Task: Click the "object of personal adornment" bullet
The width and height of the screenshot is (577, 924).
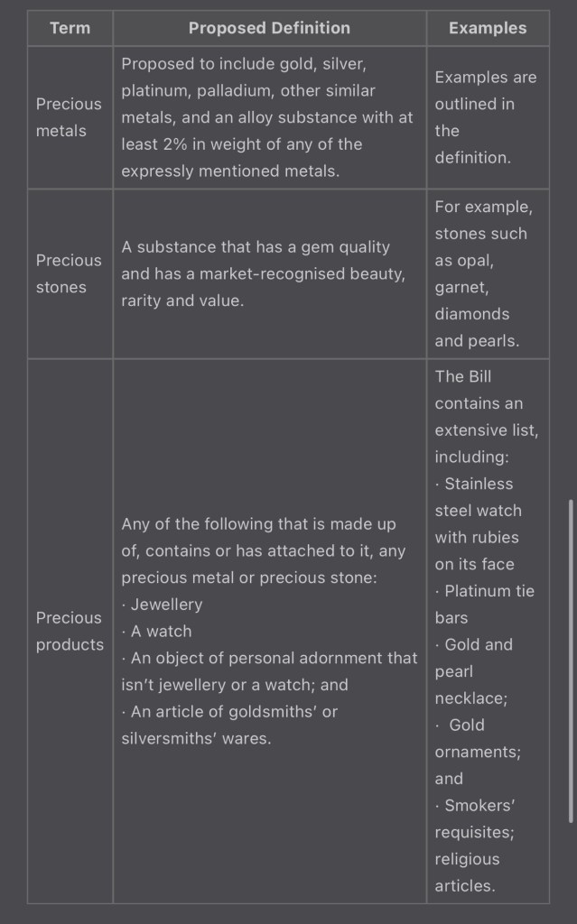Action: (x=269, y=671)
